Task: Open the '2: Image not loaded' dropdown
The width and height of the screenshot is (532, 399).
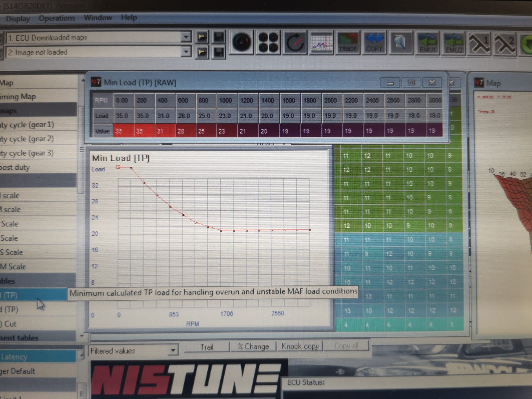Action: pyautogui.click(x=186, y=52)
